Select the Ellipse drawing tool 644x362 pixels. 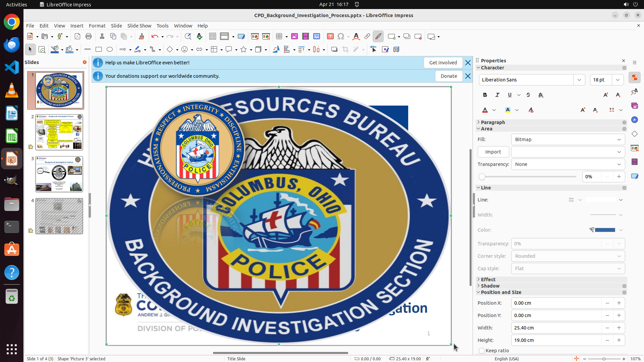(110, 50)
